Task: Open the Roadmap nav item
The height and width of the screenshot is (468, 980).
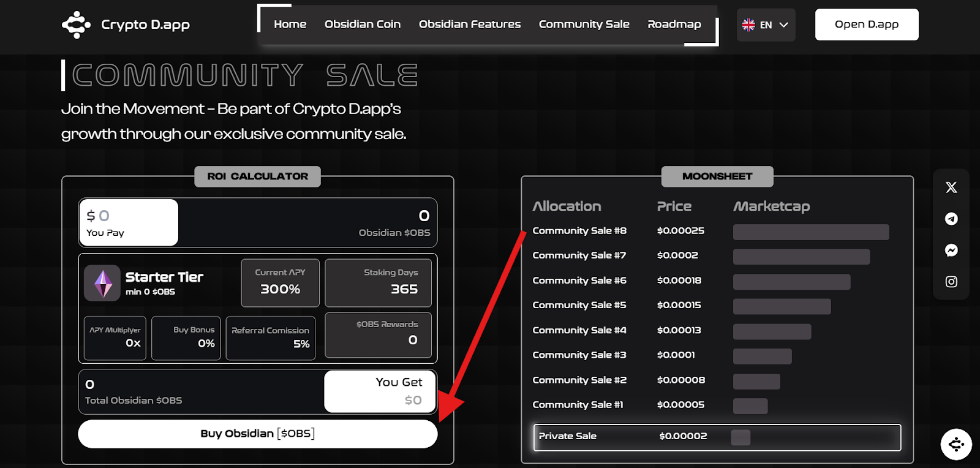Action: [674, 25]
